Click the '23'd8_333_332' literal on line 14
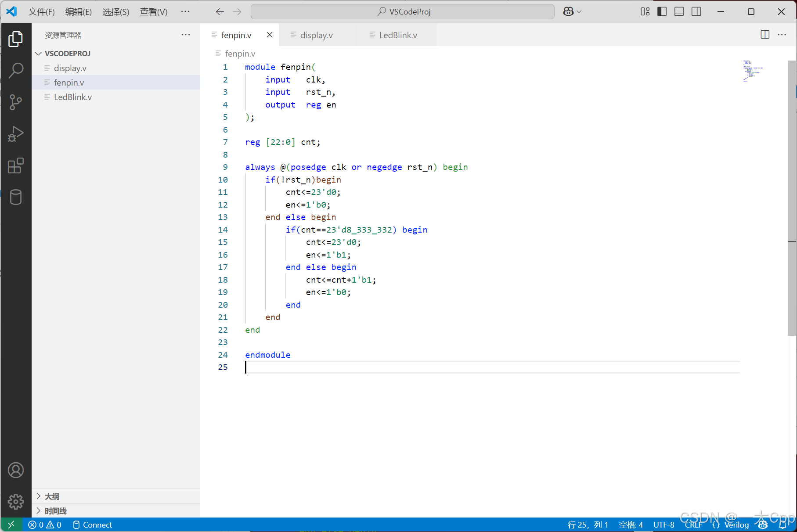797x532 pixels. tap(359, 230)
